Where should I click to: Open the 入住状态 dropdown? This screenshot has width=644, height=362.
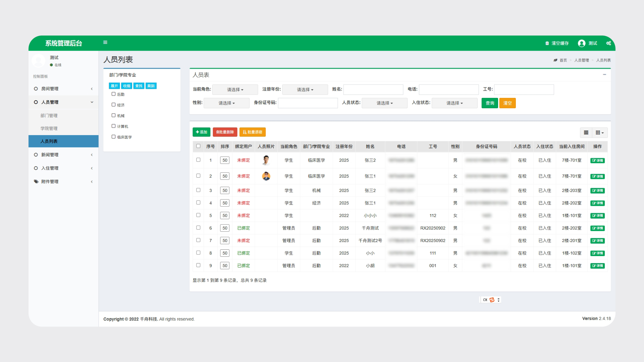click(x=454, y=103)
